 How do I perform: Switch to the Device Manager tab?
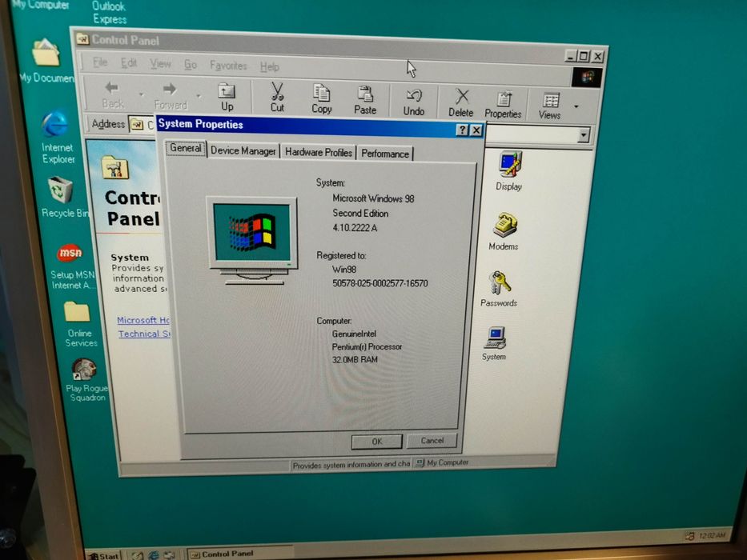click(x=243, y=151)
